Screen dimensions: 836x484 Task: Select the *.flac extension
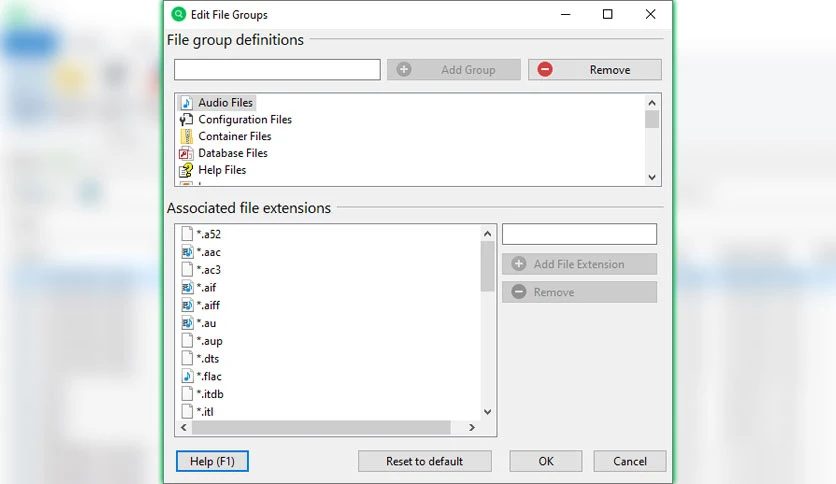click(209, 376)
